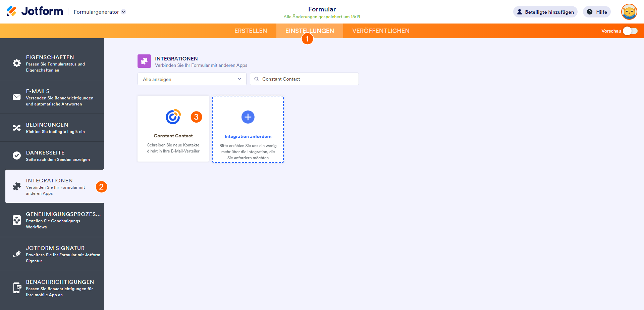Click the question mark Hilfe icon
Viewport: 644px width, 310px height.
pyautogui.click(x=590, y=12)
